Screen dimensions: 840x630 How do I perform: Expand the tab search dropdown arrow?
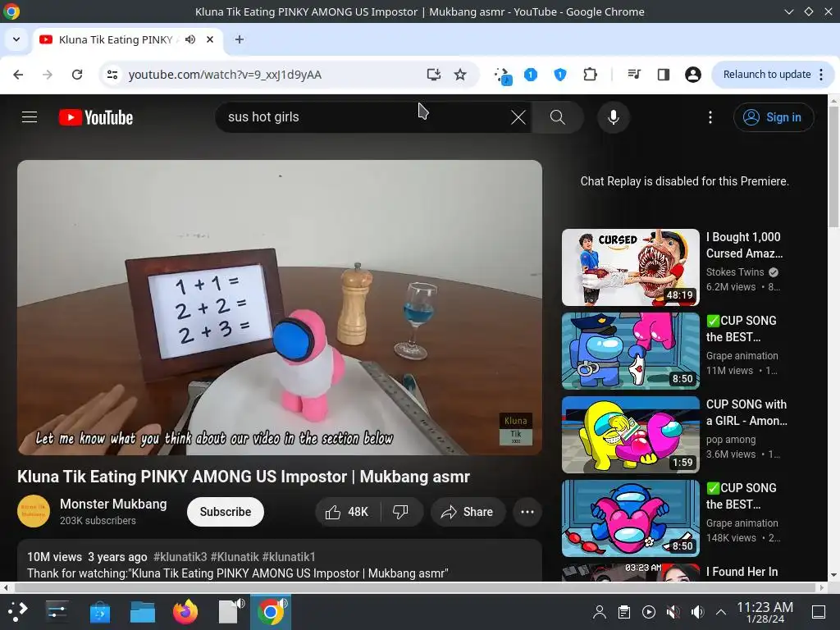click(x=16, y=39)
